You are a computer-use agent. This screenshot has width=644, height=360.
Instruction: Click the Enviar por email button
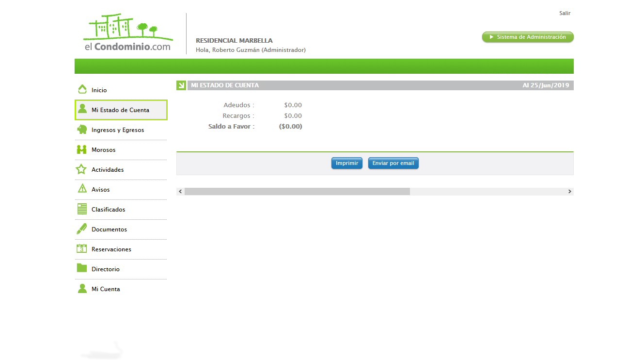[393, 163]
